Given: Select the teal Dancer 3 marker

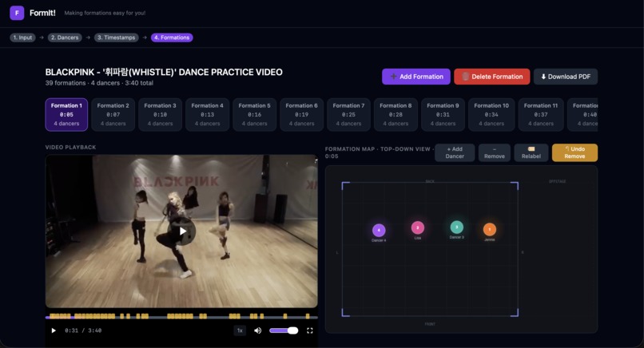Looking at the screenshot, I should (457, 227).
